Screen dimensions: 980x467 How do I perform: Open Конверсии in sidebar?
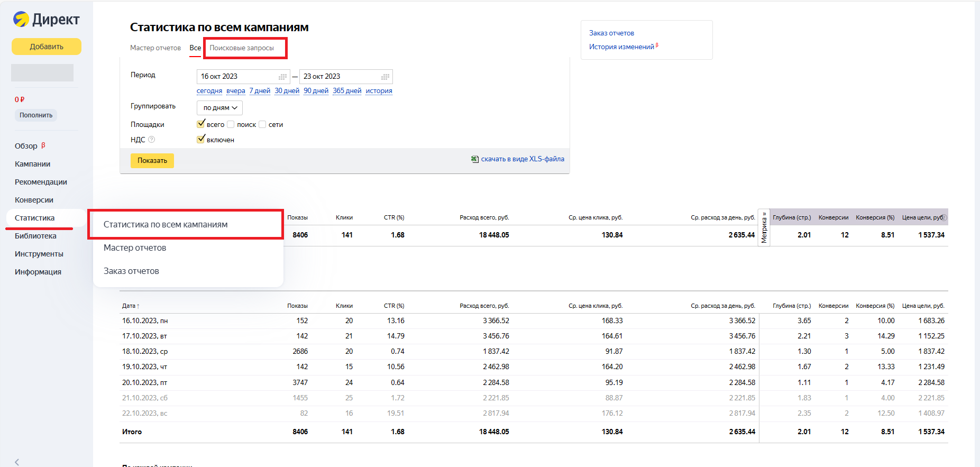(34, 200)
